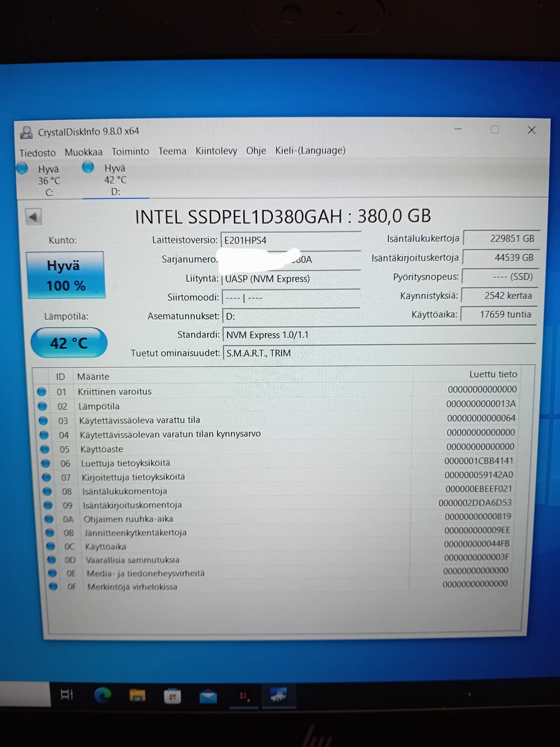Open the Microsoft Store taskbar icon
This screenshot has width=560, height=747.
[x=172, y=696]
